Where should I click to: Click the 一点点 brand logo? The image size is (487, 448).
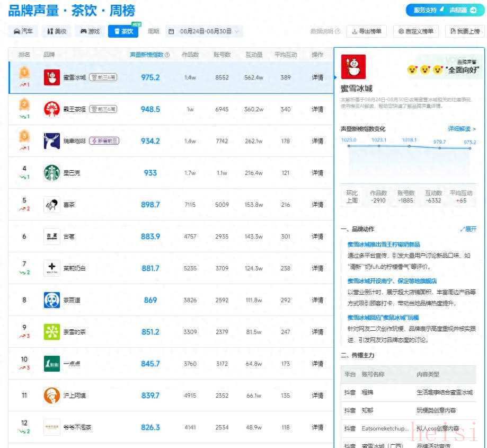coord(52,364)
